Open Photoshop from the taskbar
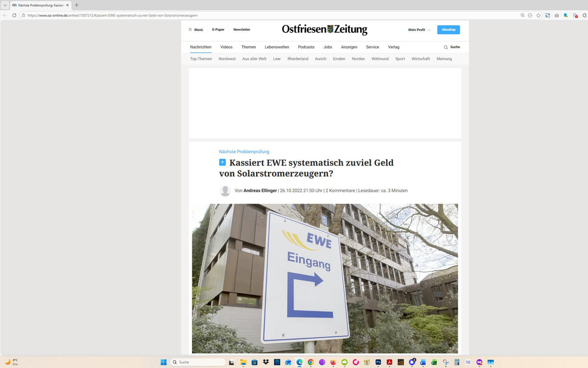 [378, 362]
